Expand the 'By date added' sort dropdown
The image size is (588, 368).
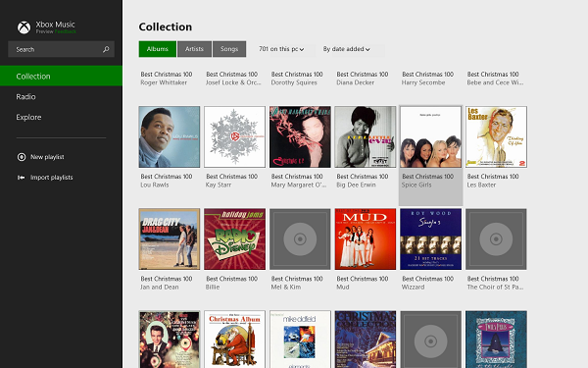click(x=347, y=49)
